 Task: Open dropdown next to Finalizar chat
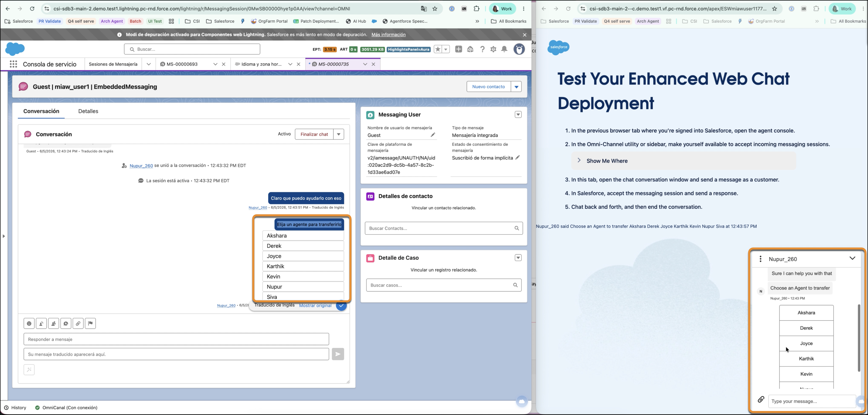(339, 134)
